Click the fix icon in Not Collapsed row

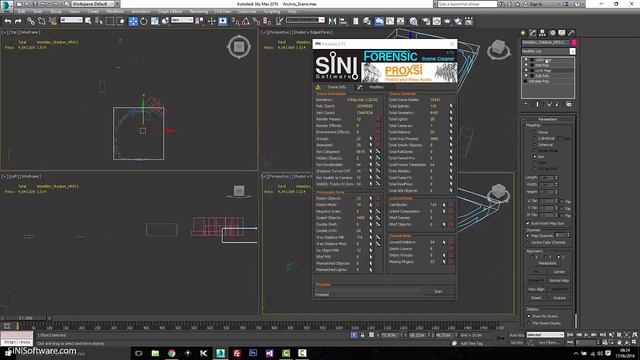pos(378,152)
